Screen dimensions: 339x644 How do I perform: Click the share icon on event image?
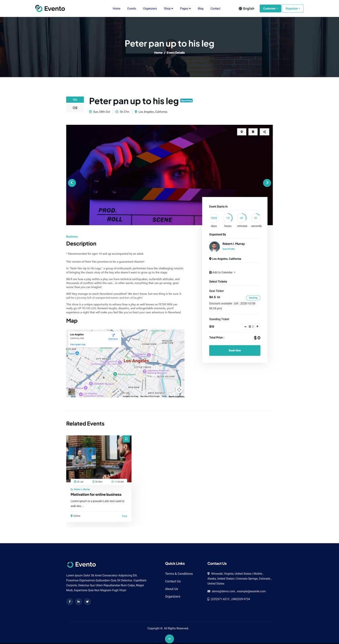point(264,132)
